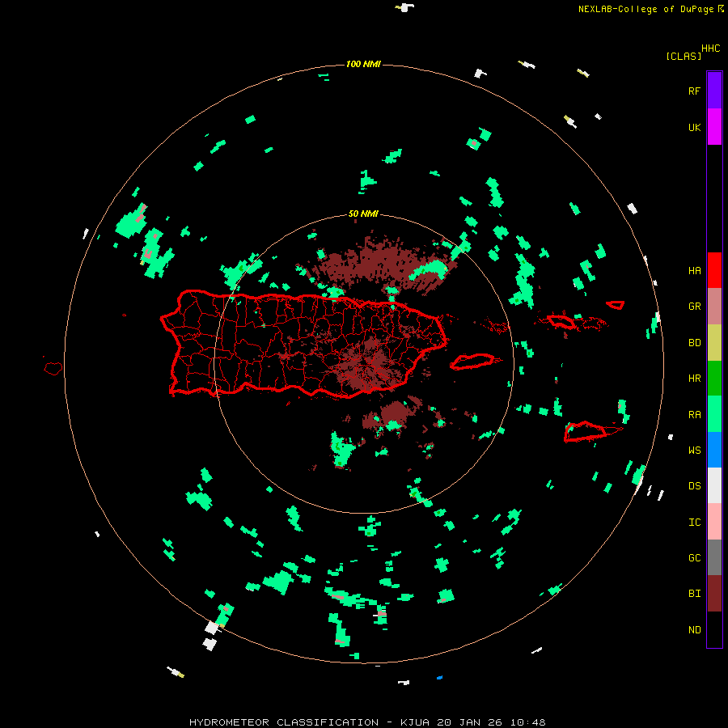Click the DS white legend swatch

click(x=714, y=485)
